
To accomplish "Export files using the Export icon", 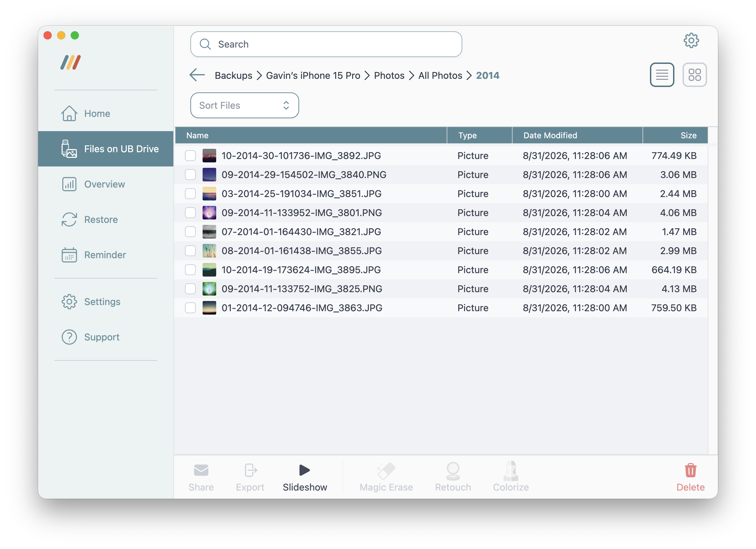I will tap(251, 471).
